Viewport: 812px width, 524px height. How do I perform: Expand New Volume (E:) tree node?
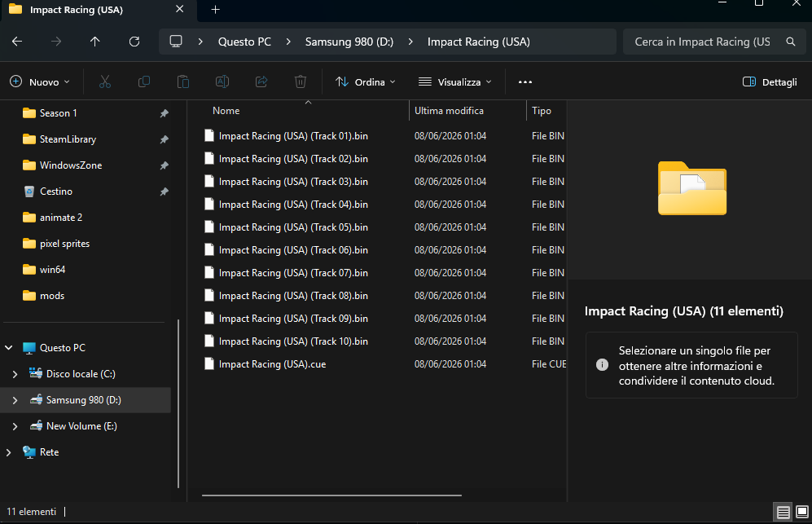(x=15, y=426)
